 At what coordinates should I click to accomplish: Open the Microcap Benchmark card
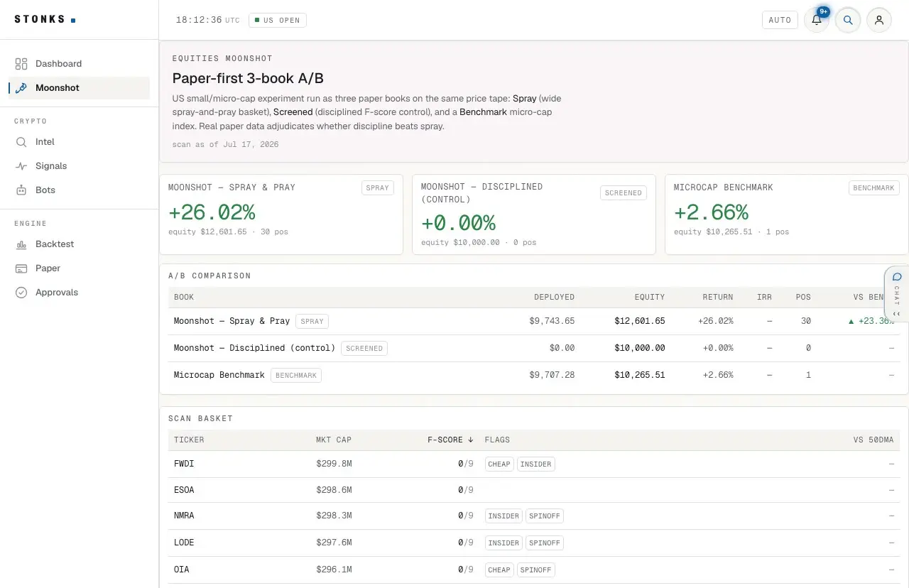click(x=787, y=214)
